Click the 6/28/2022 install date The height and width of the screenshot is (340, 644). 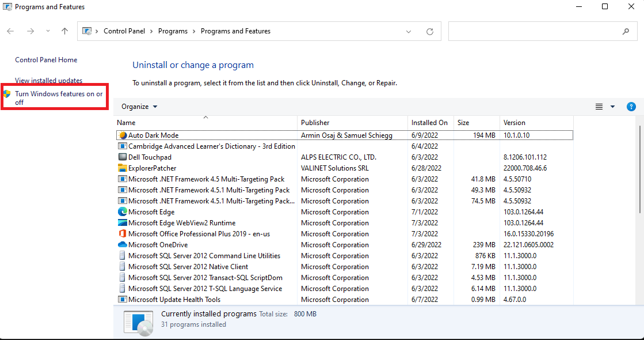[x=426, y=168]
